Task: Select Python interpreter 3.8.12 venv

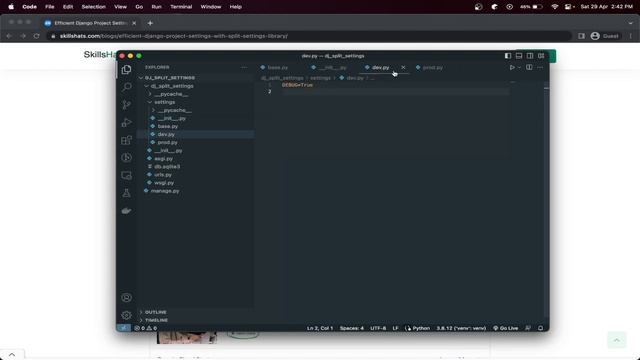Action: coord(461,328)
